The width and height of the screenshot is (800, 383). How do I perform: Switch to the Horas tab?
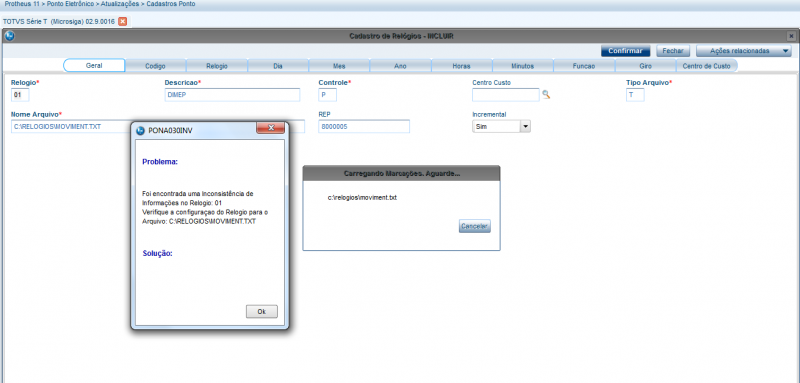(461, 66)
